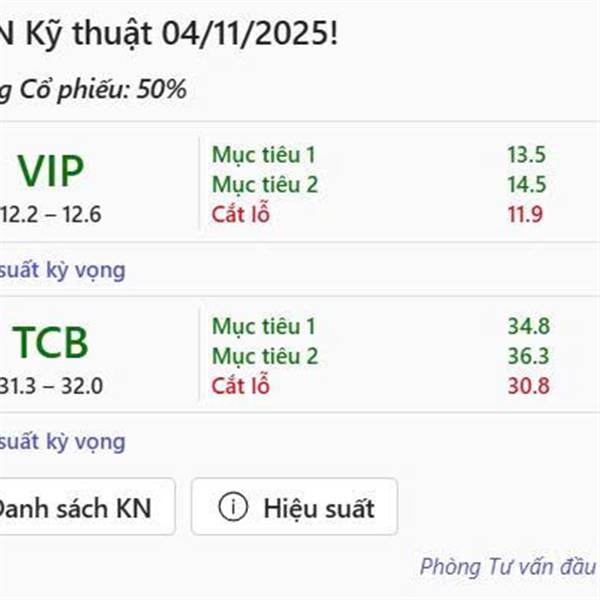The width and height of the screenshot is (600, 600).
Task: Click the VIP Mục tiêu 1 label
Action: (264, 155)
